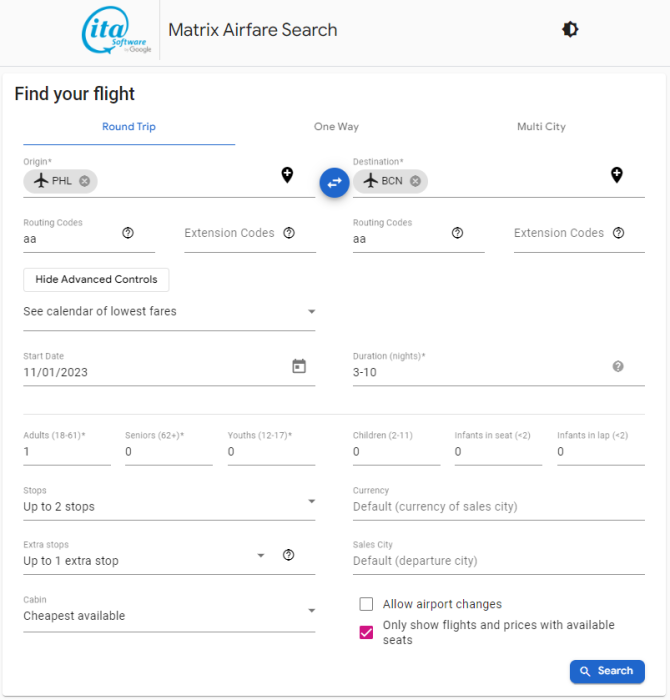
Task: Switch to the One Way tab
Action: pos(336,127)
